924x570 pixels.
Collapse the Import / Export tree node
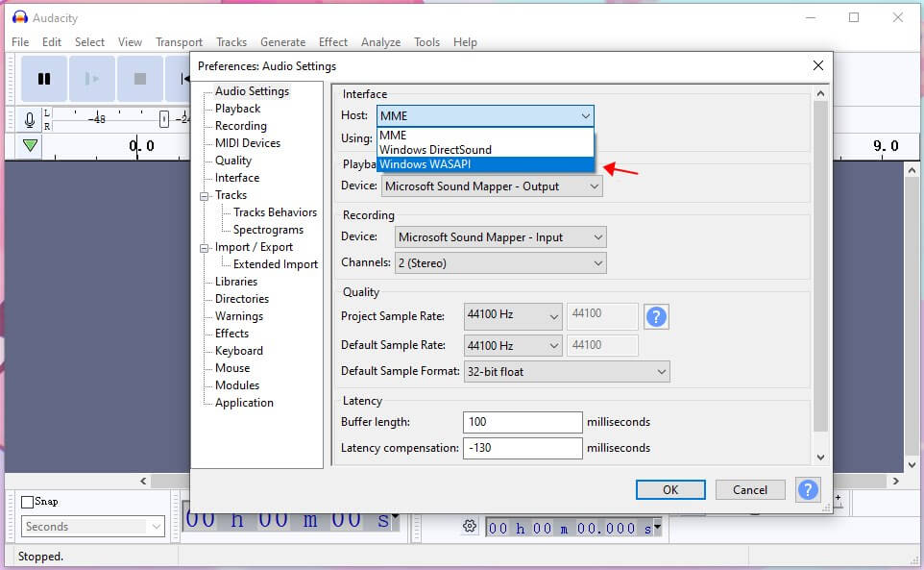(204, 248)
